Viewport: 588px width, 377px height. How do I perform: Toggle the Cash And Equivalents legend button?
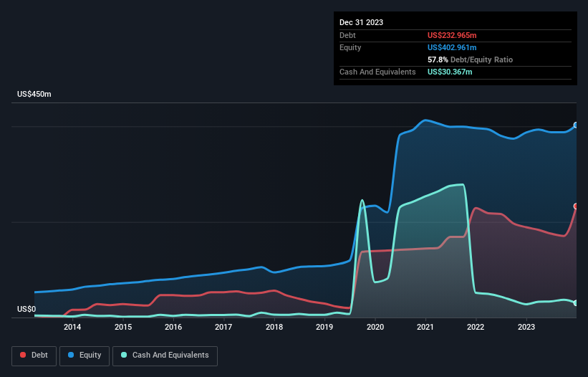point(165,355)
